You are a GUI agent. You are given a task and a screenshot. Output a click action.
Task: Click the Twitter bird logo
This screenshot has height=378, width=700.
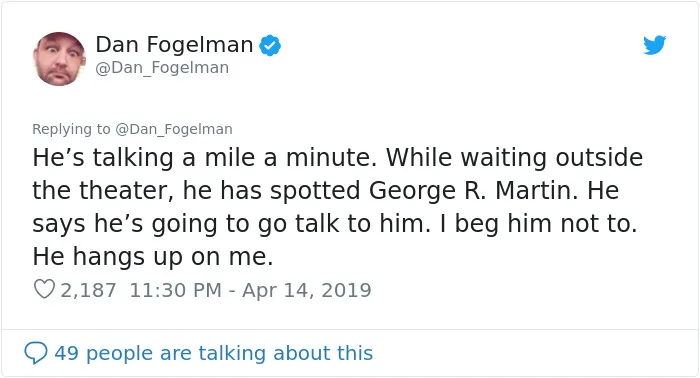(654, 45)
